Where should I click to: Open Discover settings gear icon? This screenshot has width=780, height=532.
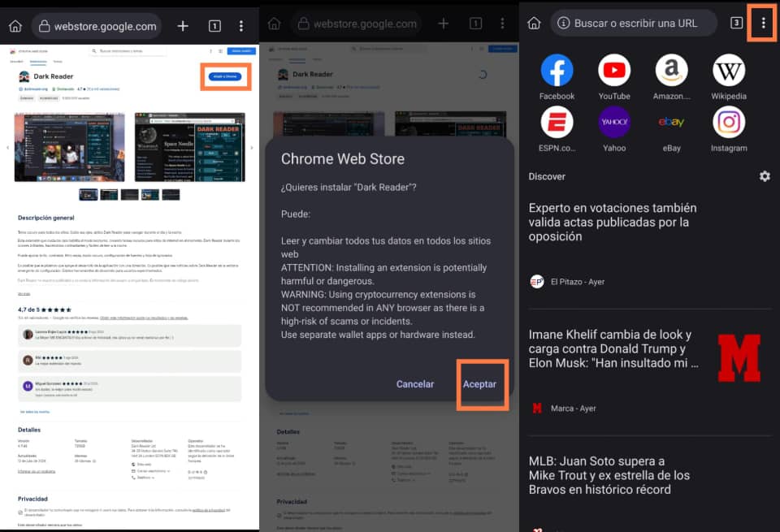pyautogui.click(x=765, y=176)
